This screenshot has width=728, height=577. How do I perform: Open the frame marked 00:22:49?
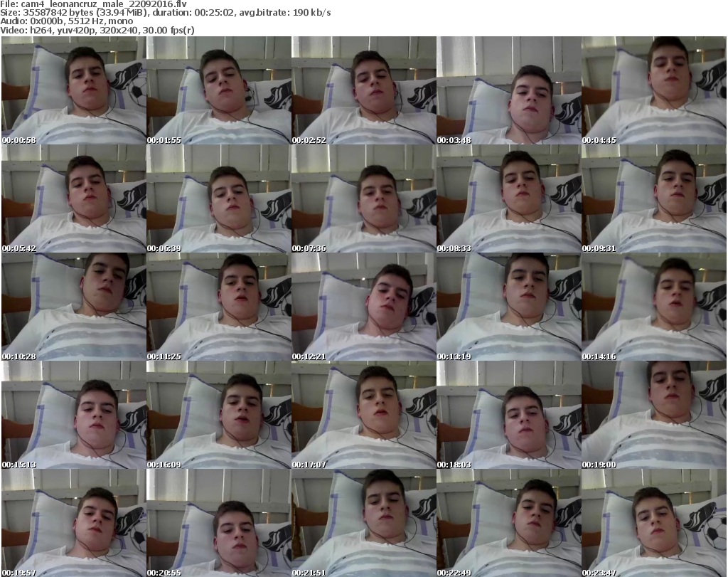tap(509, 523)
